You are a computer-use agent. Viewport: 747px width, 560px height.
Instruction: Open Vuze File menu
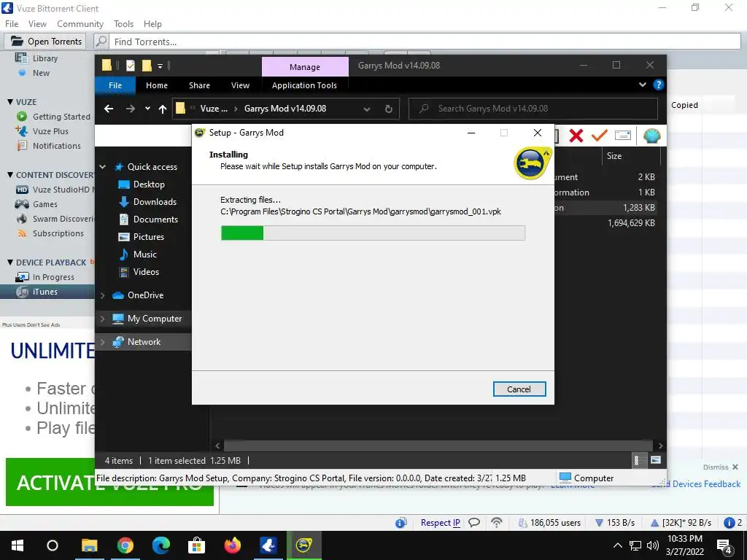[x=12, y=24]
